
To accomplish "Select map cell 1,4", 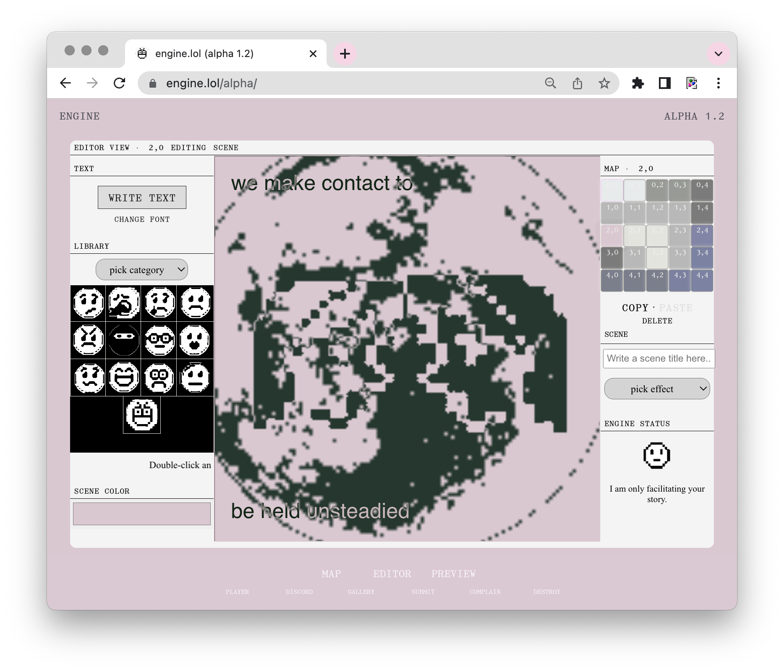I will (x=702, y=213).
